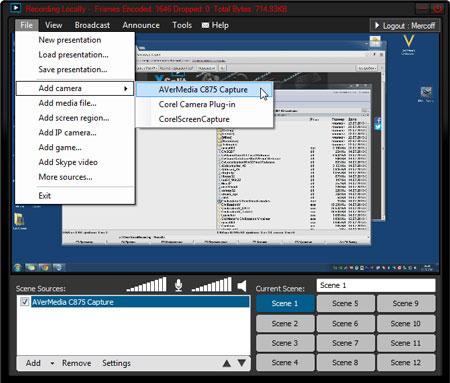Expand the Add camera submenu arrow

(126, 88)
